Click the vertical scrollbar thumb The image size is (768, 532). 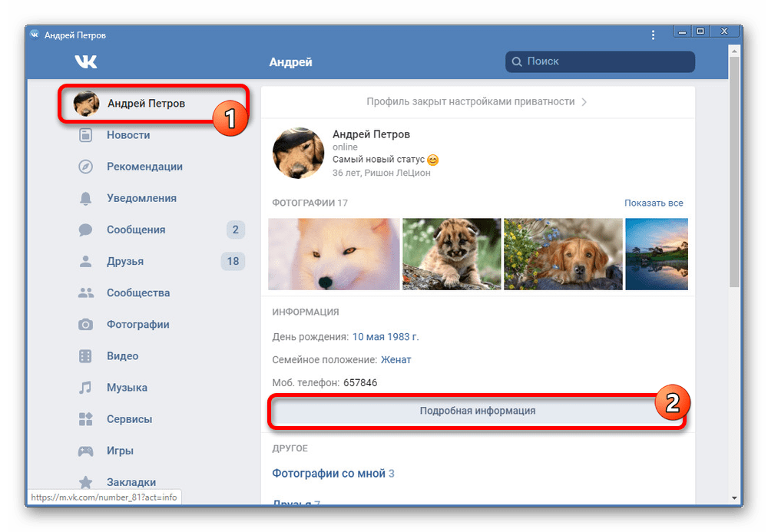point(733,171)
